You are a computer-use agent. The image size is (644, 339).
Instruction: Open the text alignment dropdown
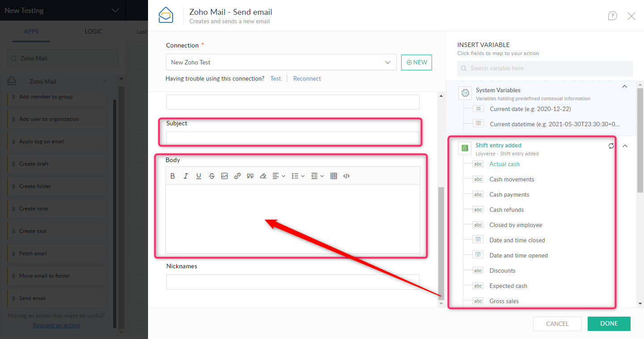pyautogui.click(x=278, y=176)
